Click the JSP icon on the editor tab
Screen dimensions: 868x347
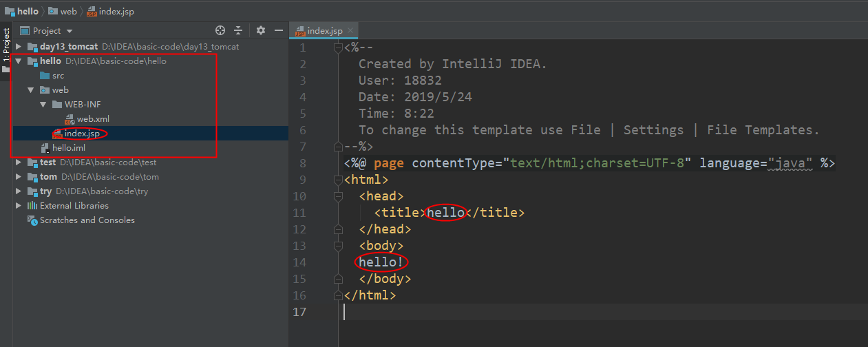(x=300, y=31)
